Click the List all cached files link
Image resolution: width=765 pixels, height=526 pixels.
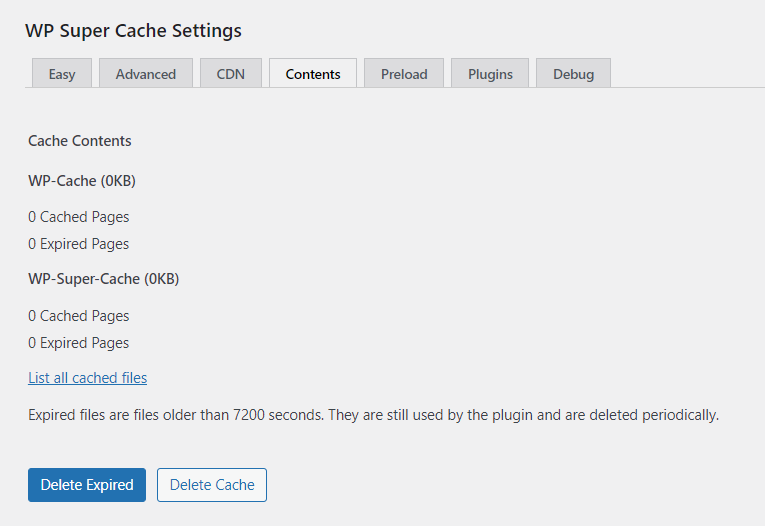pos(87,378)
